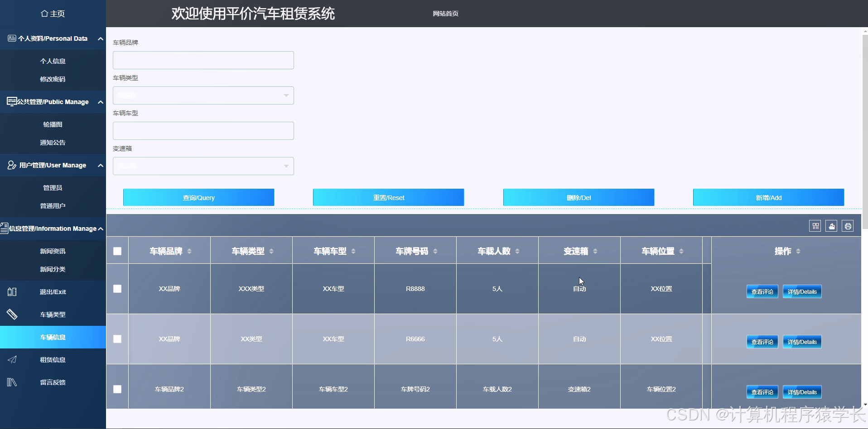Image resolution: width=868 pixels, height=429 pixels.
Task: Check the checkbox on row R6666
Action: pyautogui.click(x=117, y=338)
